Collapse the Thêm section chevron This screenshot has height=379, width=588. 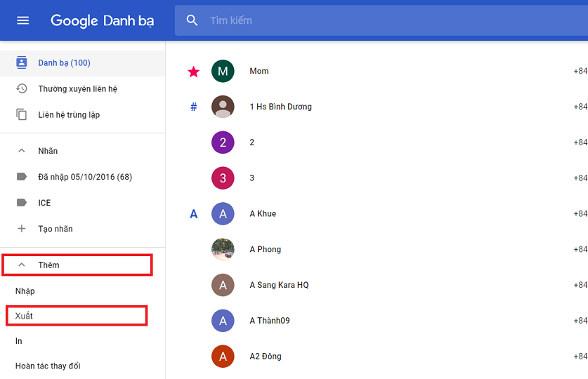coord(22,265)
